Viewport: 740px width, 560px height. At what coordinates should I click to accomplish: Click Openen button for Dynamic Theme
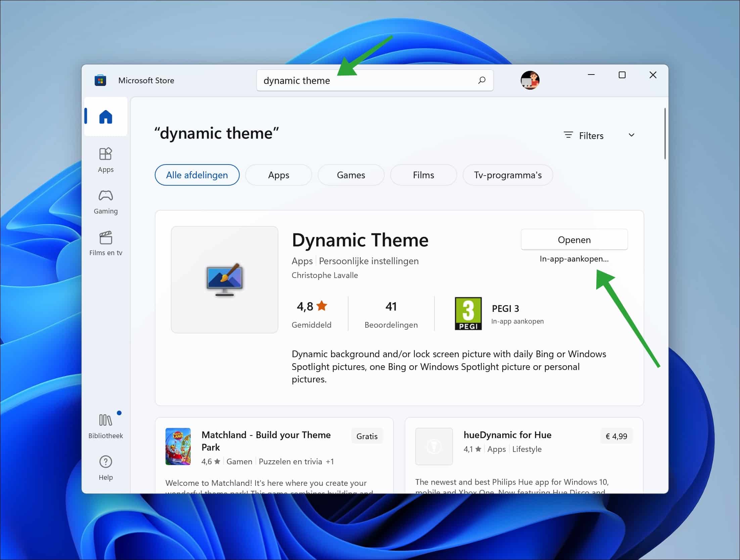(574, 240)
